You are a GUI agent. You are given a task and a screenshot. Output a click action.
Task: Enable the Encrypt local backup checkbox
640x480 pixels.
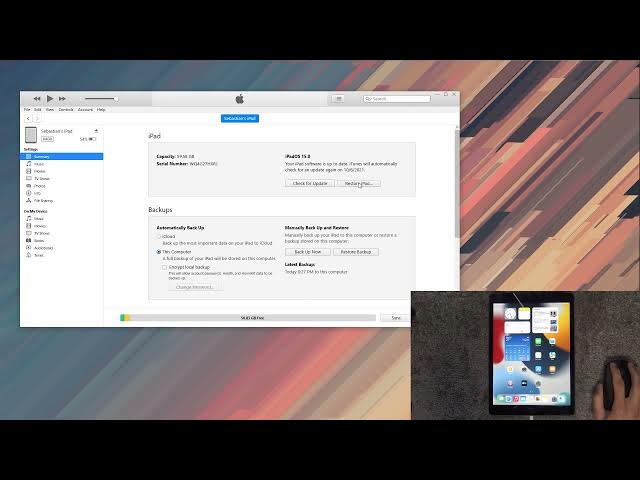[164, 267]
